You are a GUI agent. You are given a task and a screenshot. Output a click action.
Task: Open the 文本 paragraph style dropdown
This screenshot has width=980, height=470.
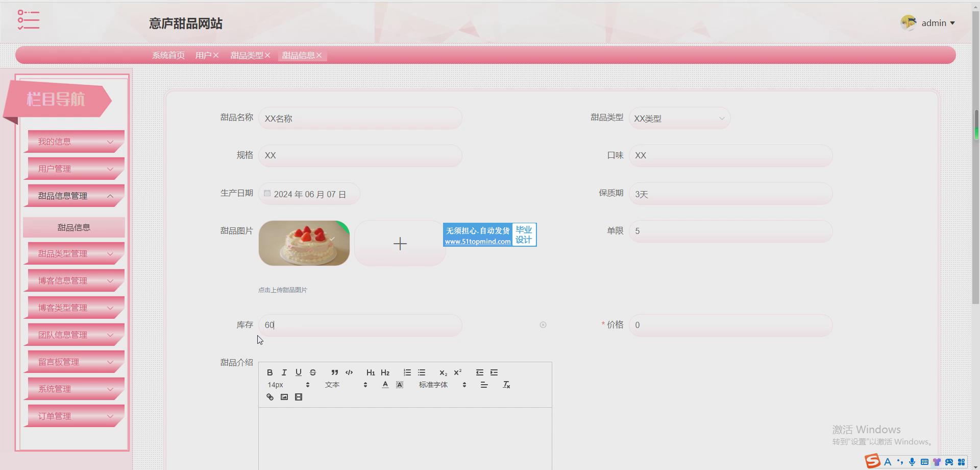346,385
